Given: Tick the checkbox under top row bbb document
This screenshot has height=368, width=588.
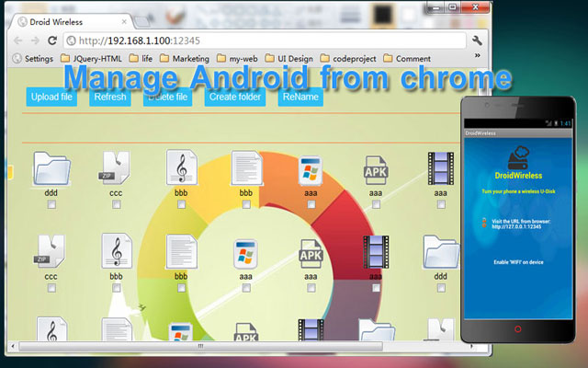Looking at the screenshot, I should 246,204.
